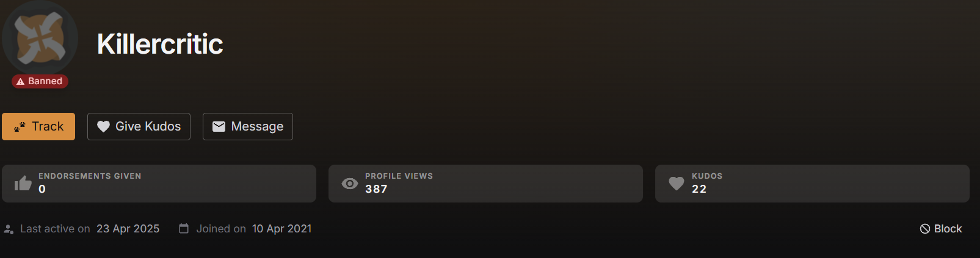Select the Kudos stat card
Screen dimensions: 980x258
pyautogui.click(x=812, y=184)
